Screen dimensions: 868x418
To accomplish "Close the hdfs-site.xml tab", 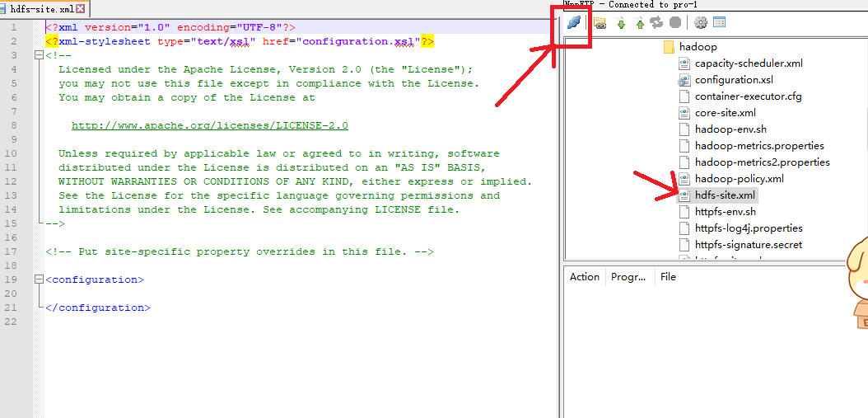I will tap(81, 9).
